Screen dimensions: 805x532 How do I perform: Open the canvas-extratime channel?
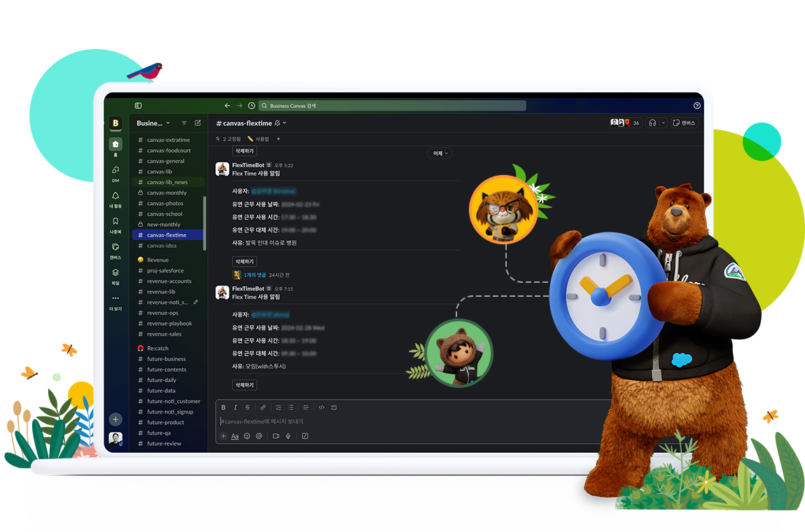169,140
